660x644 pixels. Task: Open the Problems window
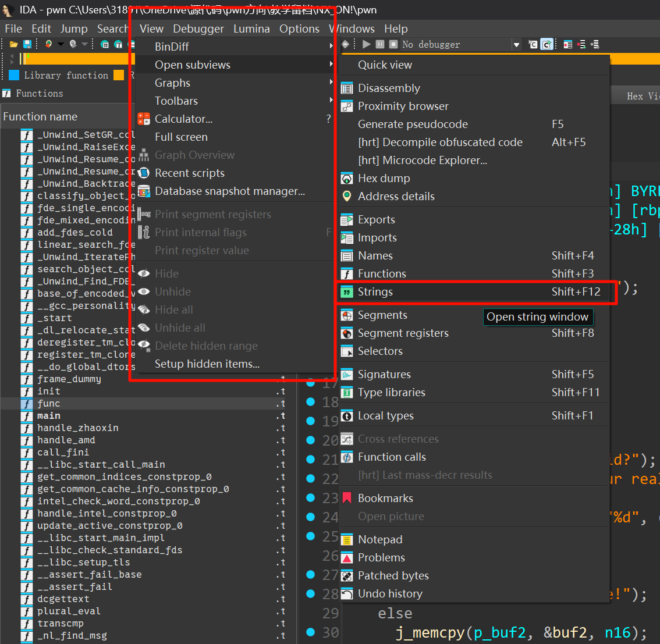(474, 557)
